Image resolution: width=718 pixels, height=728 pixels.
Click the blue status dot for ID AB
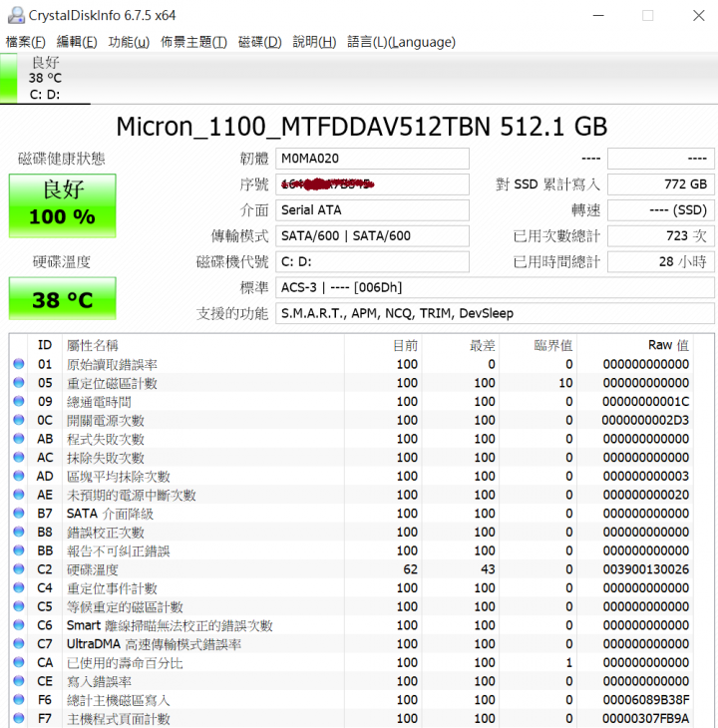(19, 438)
